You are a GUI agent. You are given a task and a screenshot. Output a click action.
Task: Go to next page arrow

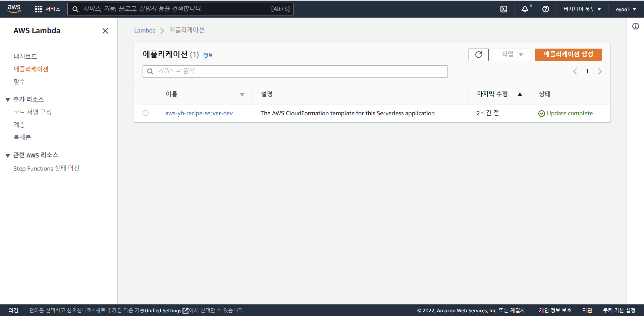click(600, 71)
